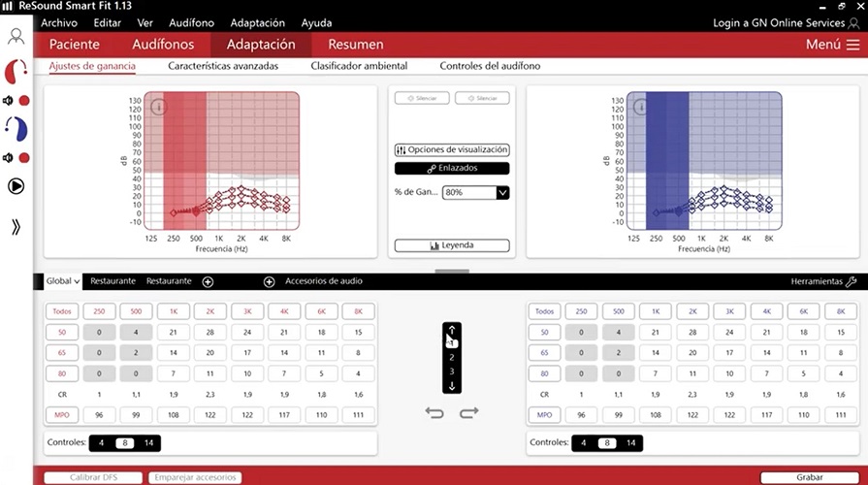Viewport: 868px width, 485px height.
Task: Expand the Global program dropdown
Action: click(63, 281)
